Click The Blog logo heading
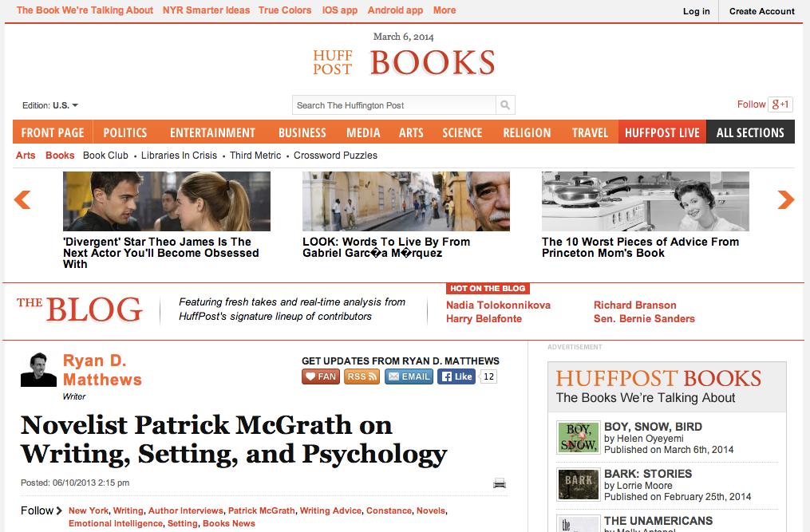Image resolution: width=810 pixels, height=532 pixels. (80, 310)
